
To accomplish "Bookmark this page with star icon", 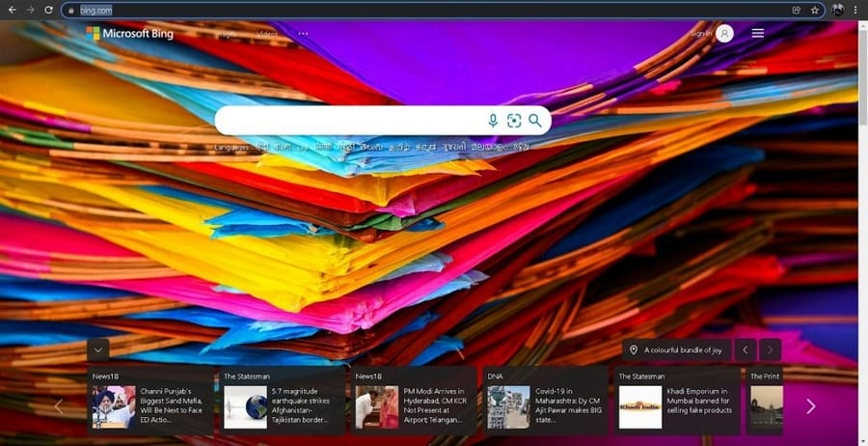I will pyautogui.click(x=815, y=10).
